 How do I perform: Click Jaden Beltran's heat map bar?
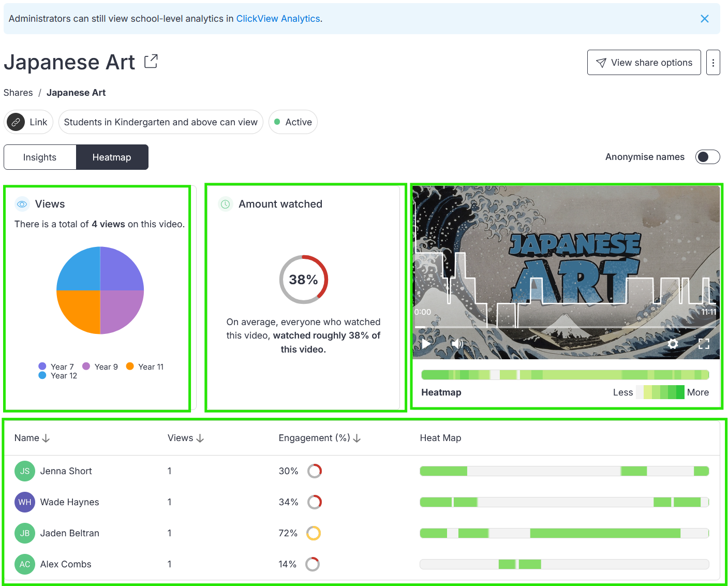pos(564,533)
